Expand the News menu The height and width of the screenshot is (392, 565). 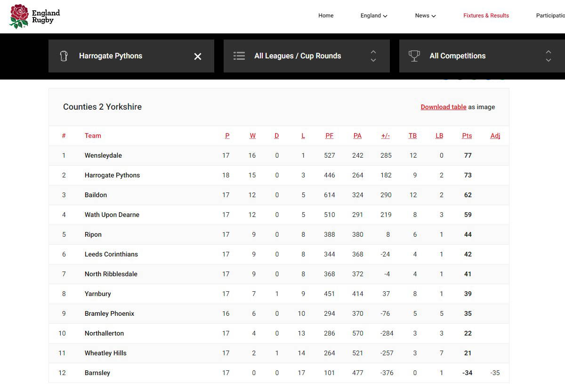click(x=425, y=16)
